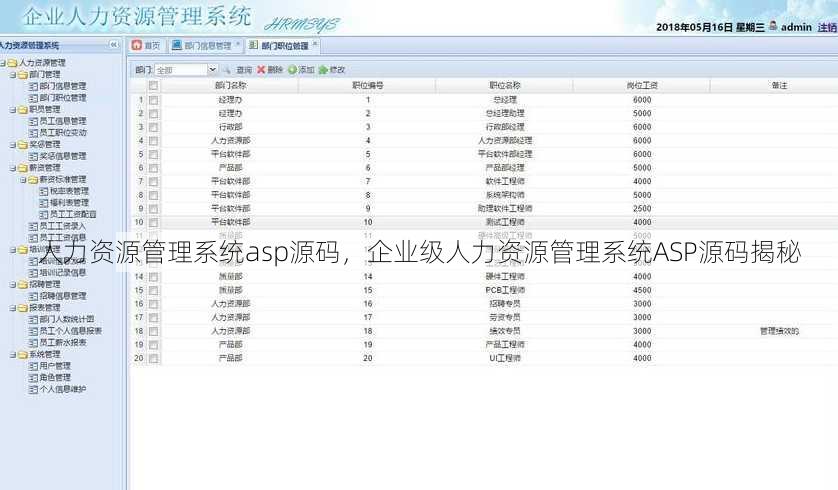Screen dimensions: 838x490
Task: Check the checkbox for row 15 PCB工程师
Action: (x=153, y=290)
